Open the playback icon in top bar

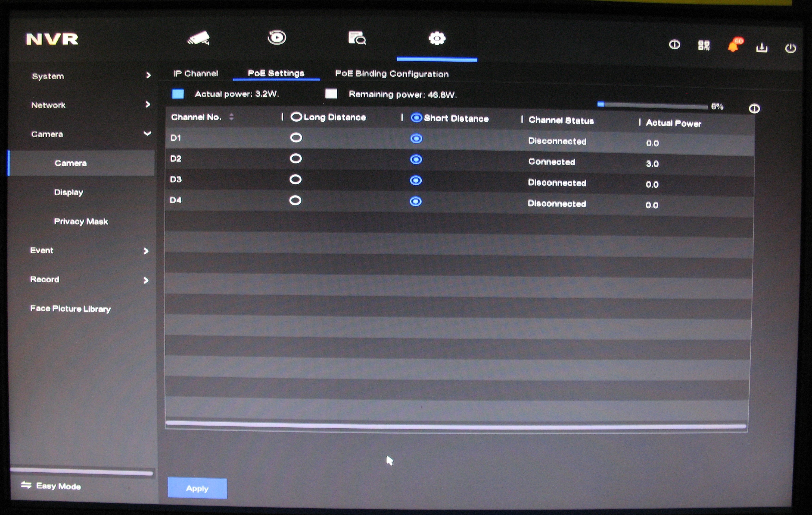pos(277,38)
